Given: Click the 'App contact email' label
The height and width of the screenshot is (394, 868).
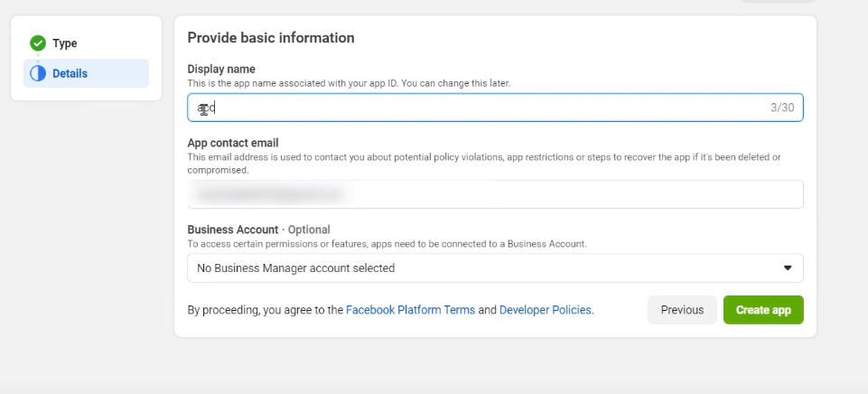Looking at the screenshot, I should [233, 143].
